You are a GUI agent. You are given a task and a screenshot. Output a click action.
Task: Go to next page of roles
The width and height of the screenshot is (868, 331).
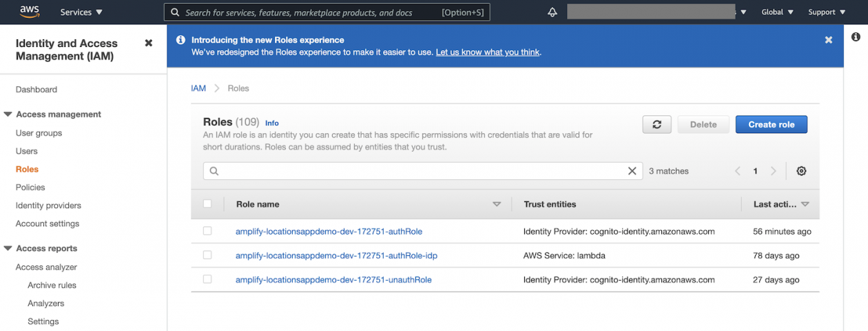774,171
